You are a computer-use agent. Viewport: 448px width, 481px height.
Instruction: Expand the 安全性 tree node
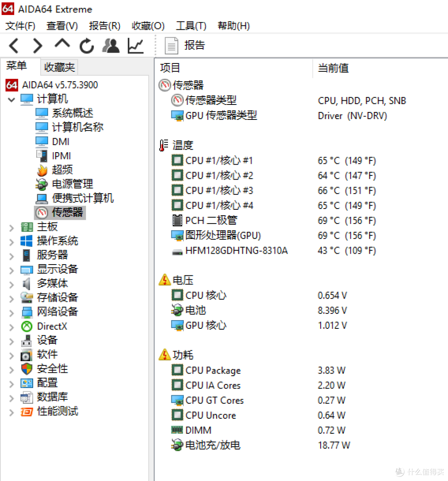[11, 369]
